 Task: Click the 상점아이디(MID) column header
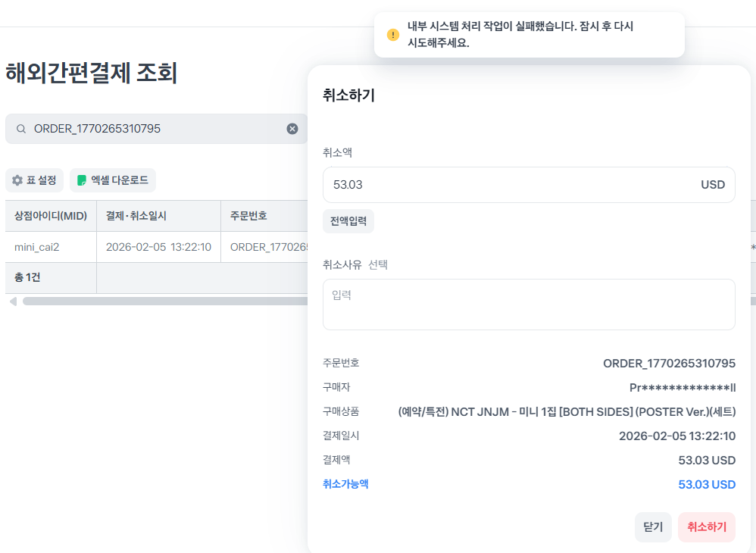[x=51, y=216]
